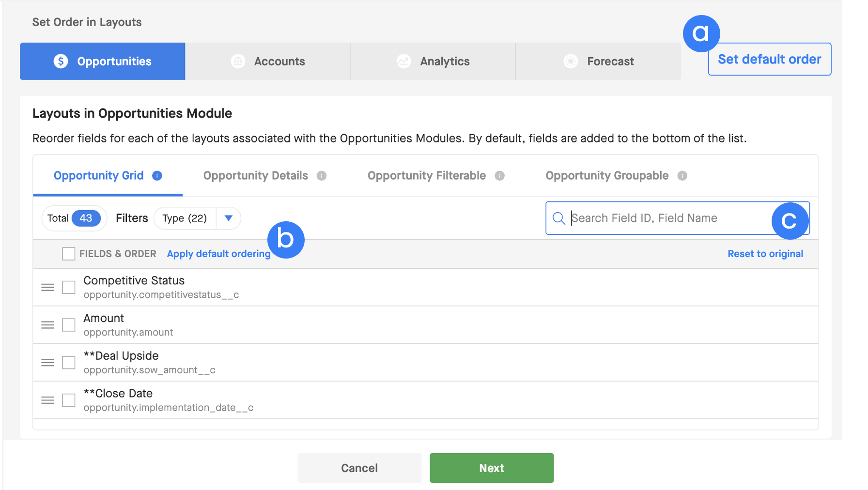Click the green Next button
This screenshot has height=490, width=868.
point(492,468)
